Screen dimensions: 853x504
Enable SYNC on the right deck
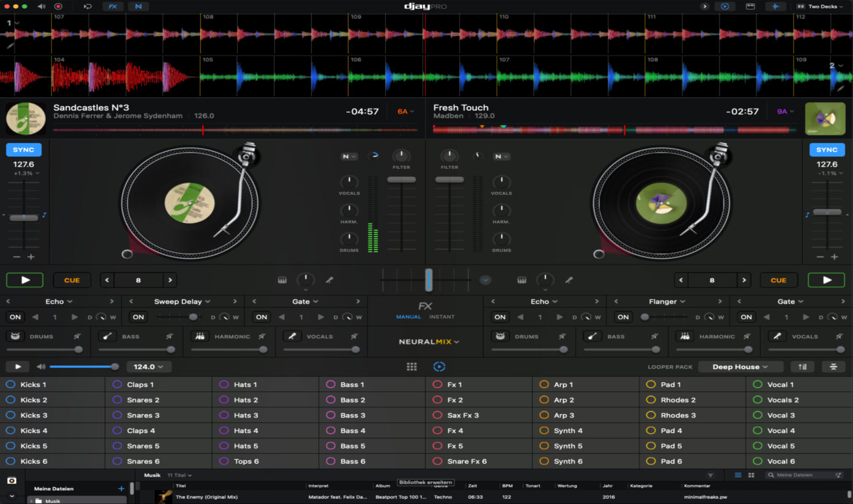pos(827,149)
